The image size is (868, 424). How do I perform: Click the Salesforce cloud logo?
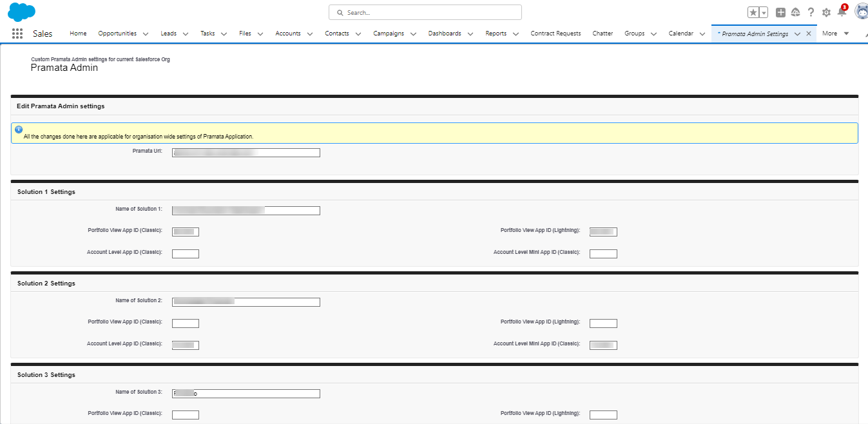click(x=21, y=12)
